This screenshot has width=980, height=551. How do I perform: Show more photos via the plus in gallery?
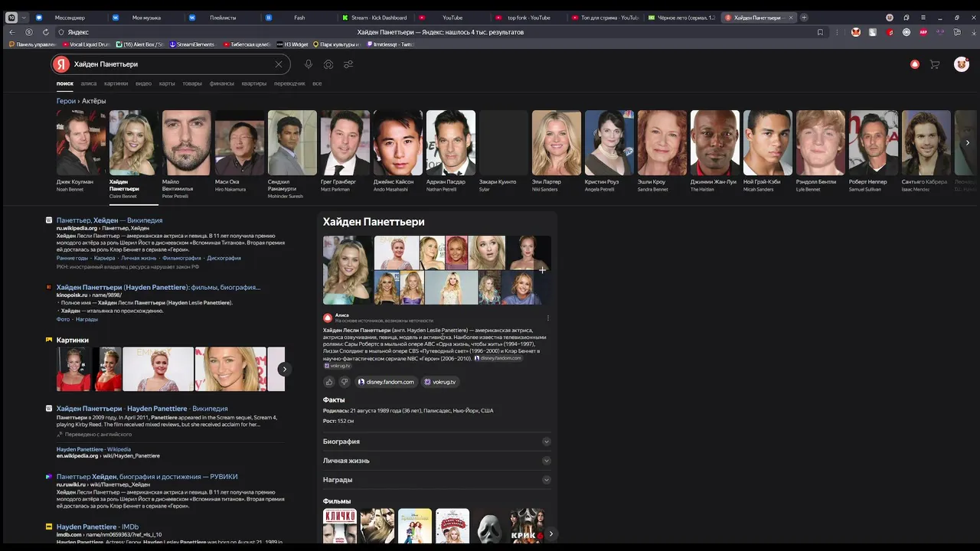542,269
